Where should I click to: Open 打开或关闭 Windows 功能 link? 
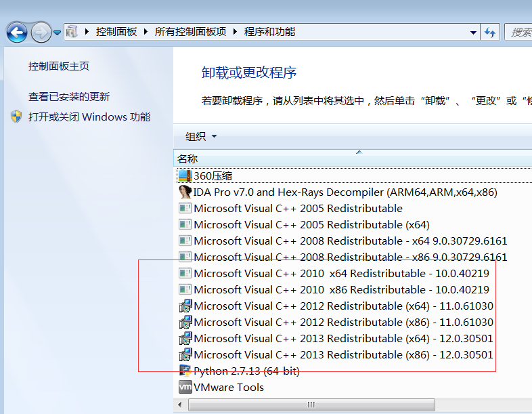click(89, 117)
